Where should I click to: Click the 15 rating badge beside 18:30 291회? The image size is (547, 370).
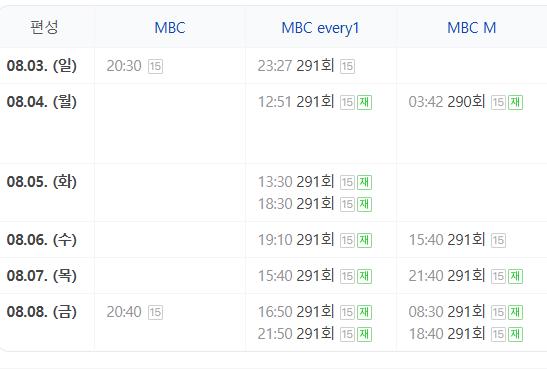[x=347, y=204]
